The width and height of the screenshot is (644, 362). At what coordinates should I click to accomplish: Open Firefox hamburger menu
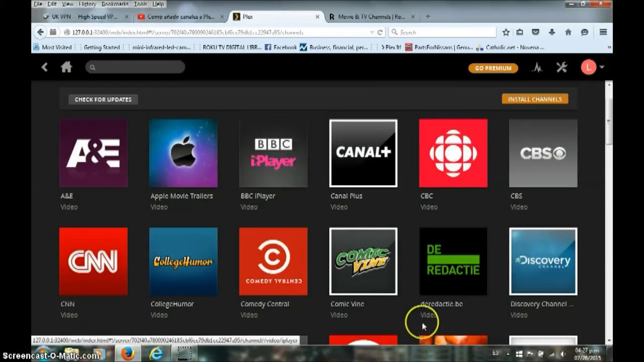(x=603, y=32)
